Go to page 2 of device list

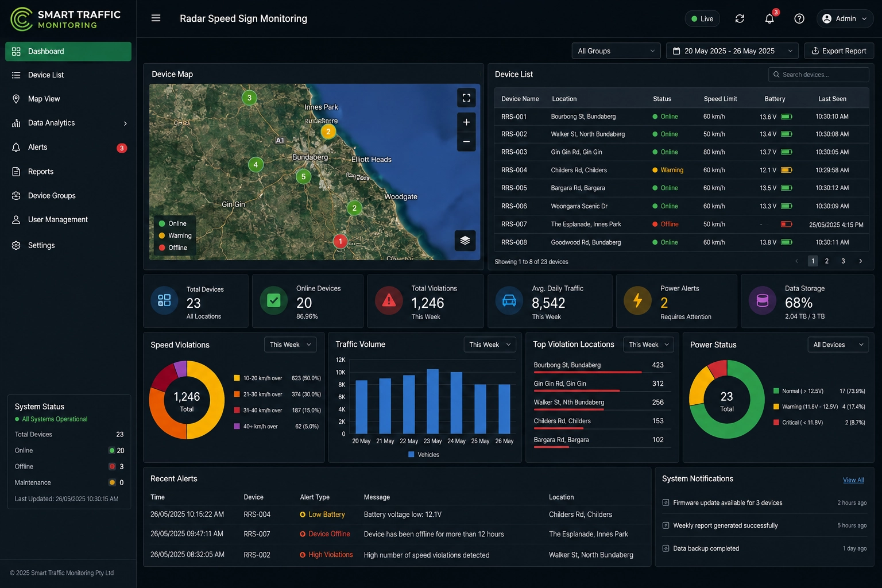click(x=827, y=261)
